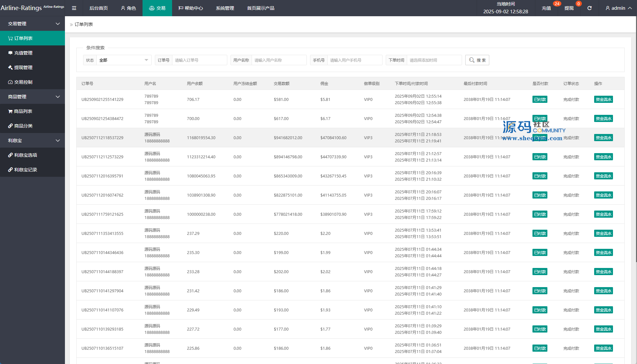Image resolution: width=637 pixels, height=364 pixels.
Task: Open 充值 notifications with 24 badge
Action: tap(546, 8)
